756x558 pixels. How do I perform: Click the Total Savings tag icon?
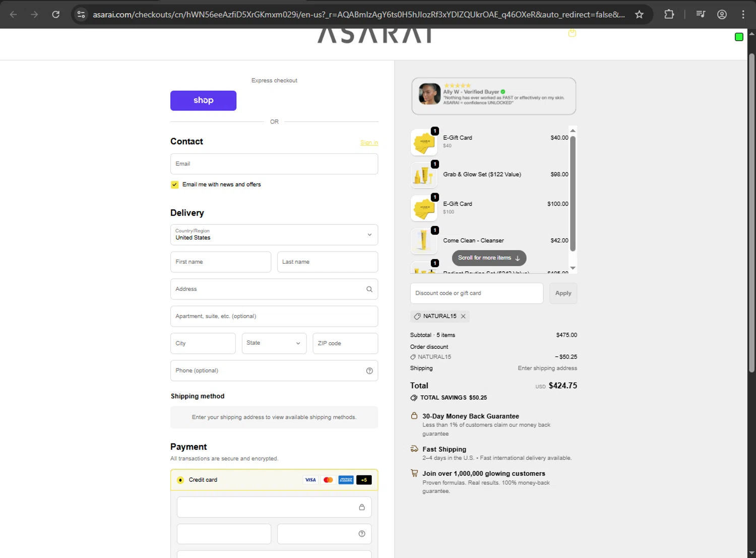point(414,398)
